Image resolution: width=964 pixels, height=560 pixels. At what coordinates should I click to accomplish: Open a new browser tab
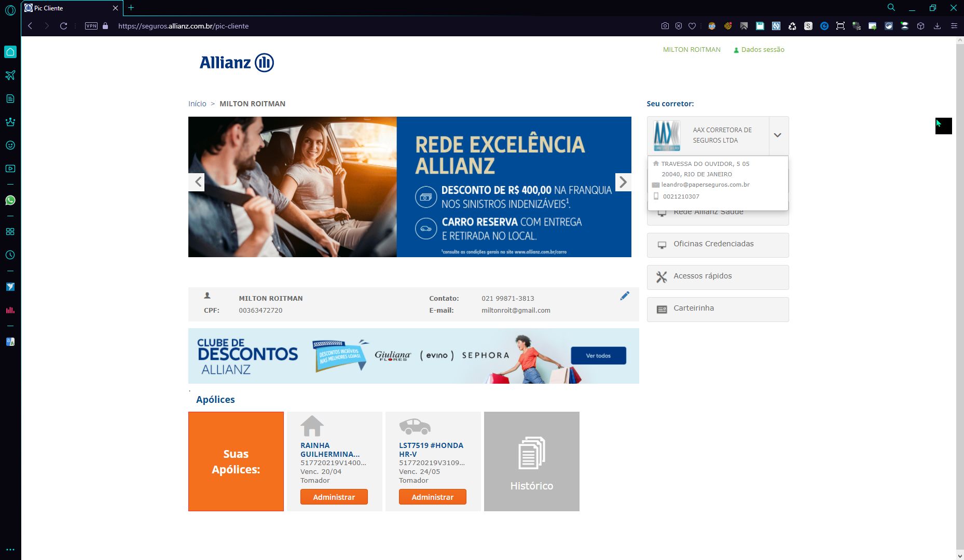(x=131, y=8)
